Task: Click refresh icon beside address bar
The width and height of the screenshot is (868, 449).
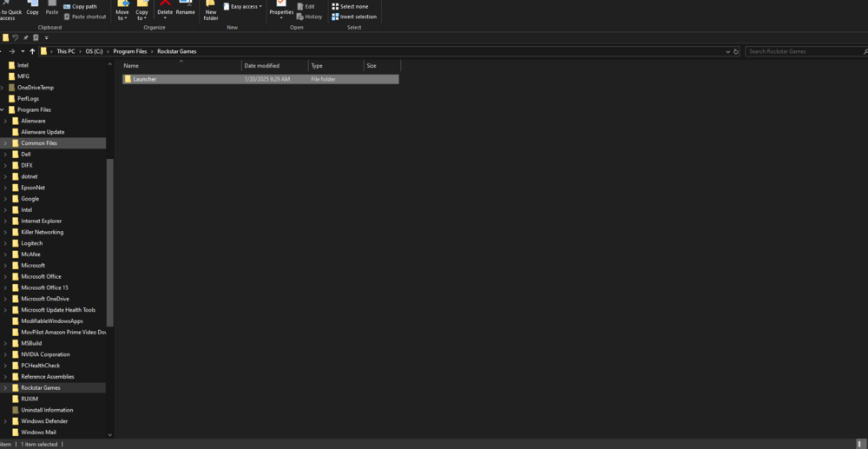Action: 736,51
